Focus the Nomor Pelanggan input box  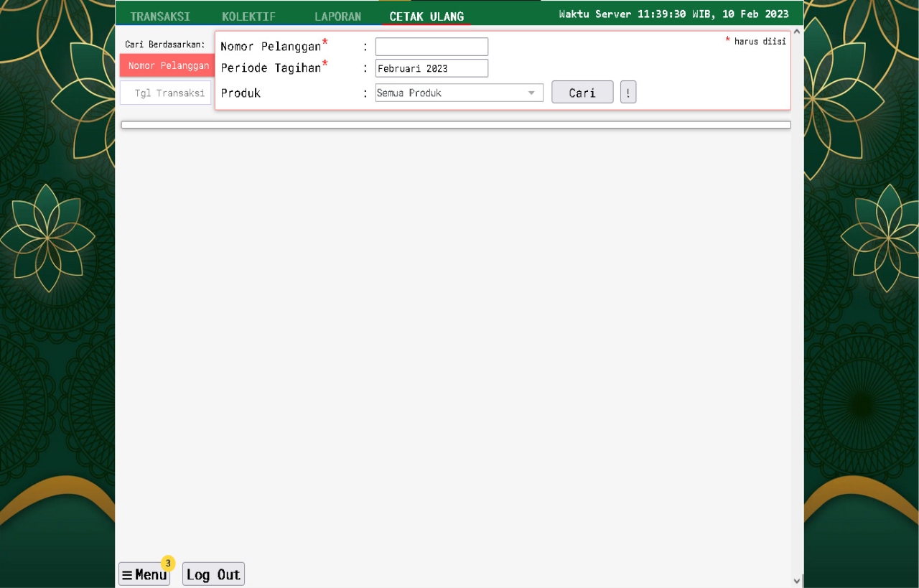tap(431, 47)
